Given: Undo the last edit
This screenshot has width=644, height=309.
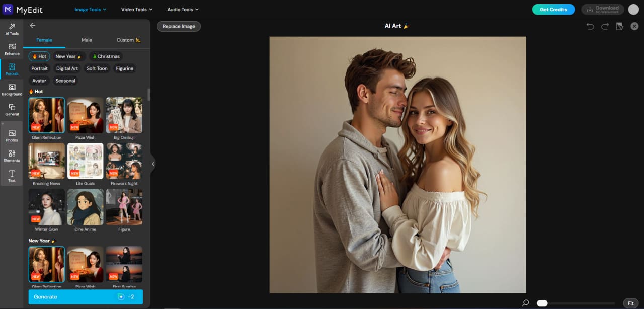Looking at the screenshot, I should tap(590, 26).
